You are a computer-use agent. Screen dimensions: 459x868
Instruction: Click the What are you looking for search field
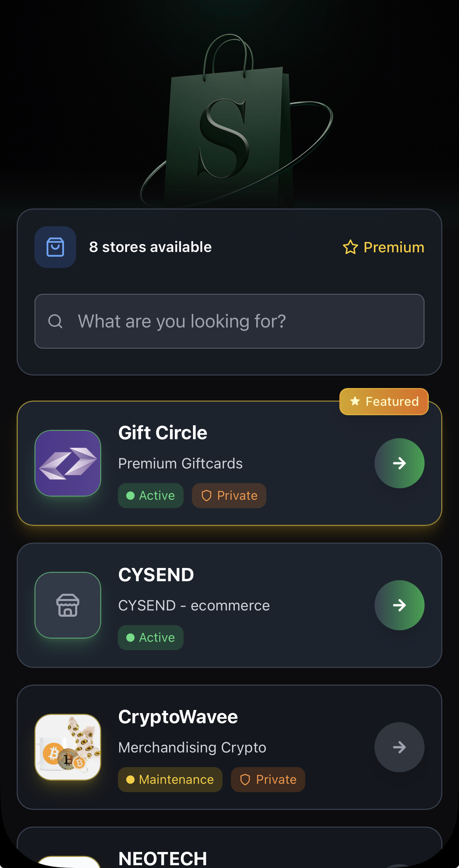[229, 321]
